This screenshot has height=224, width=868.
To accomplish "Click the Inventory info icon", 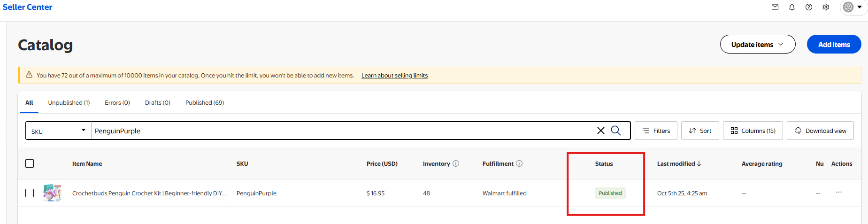I will [456, 163].
